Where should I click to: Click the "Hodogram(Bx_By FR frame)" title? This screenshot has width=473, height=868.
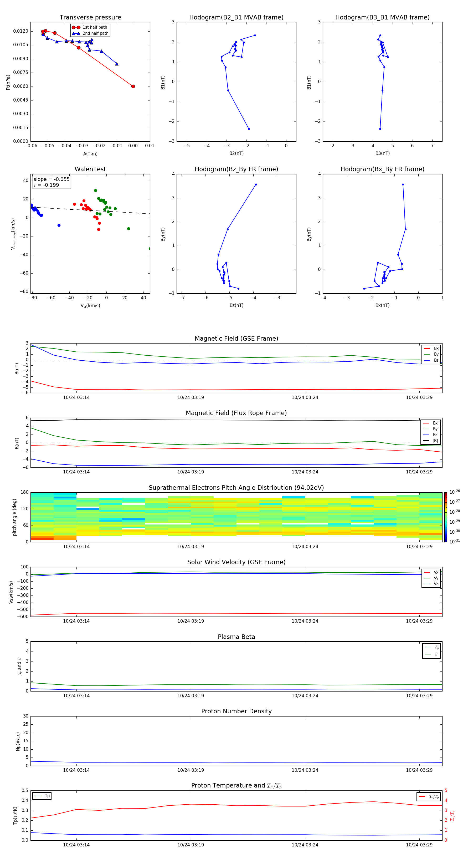382,169
